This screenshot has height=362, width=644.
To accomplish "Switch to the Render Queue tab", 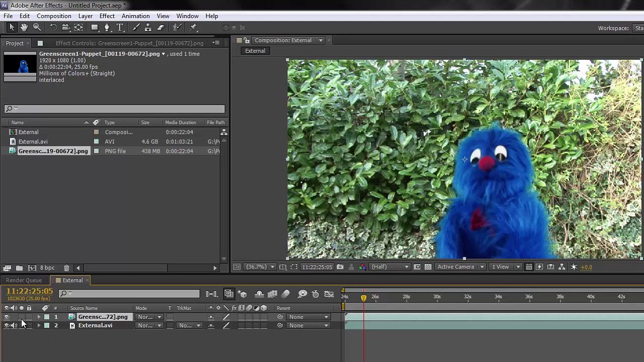I will pyautogui.click(x=24, y=281).
